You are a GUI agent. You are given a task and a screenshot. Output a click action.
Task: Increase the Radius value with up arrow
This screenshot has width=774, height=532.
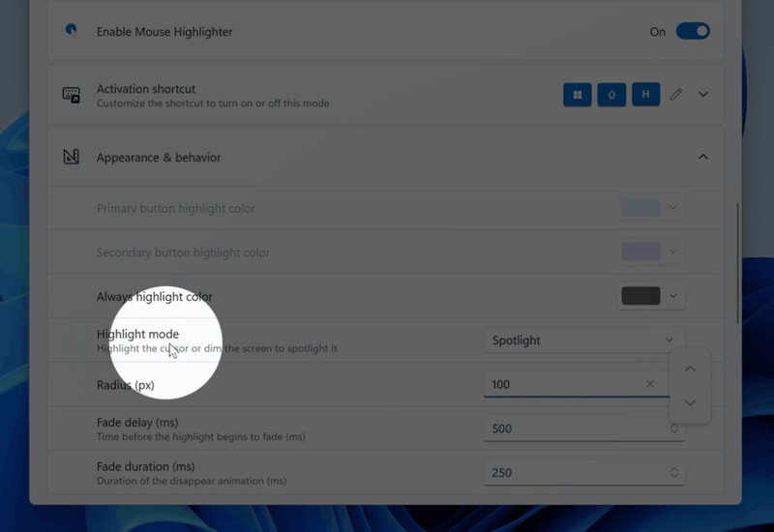click(690, 369)
